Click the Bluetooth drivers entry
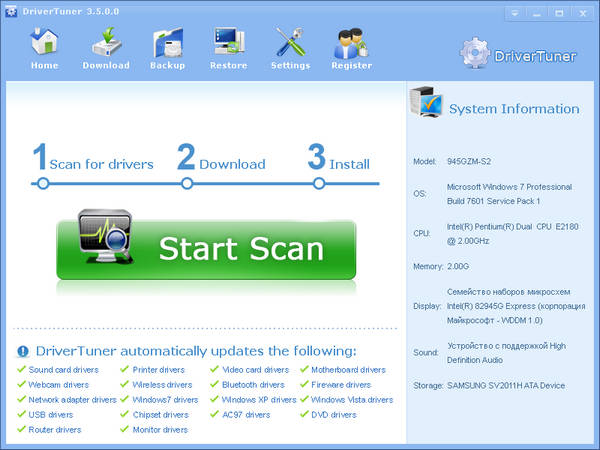Screen dimensions: 600x450 [252, 385]
